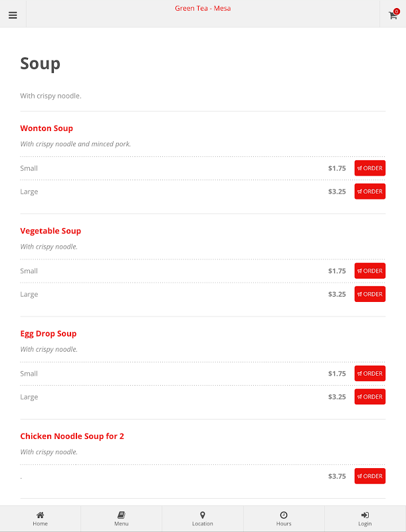Viewport: 406px width, 532px height.
Task: Go to Home via house icon
Action: pos(40,515)
